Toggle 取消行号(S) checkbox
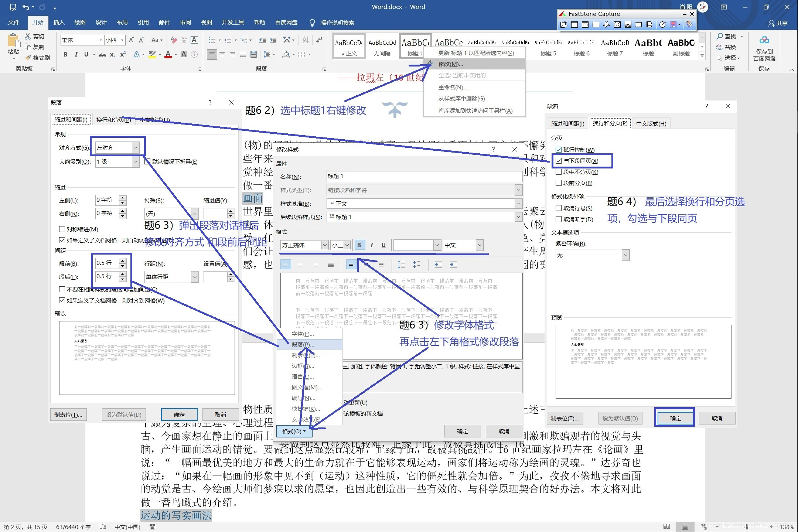The image size is (798, 532). [559, 208]
